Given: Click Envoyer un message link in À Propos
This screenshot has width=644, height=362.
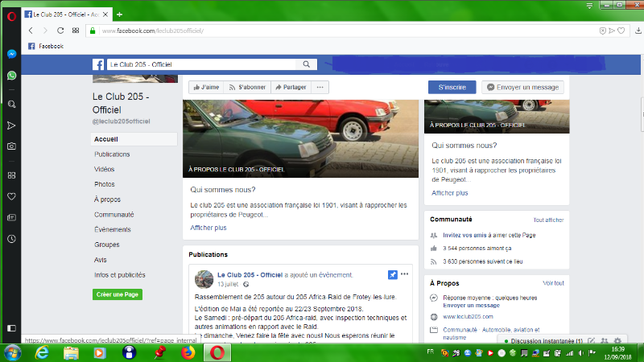Looking at the screenshot, I should pyautogui.click(x=471, y=306).
